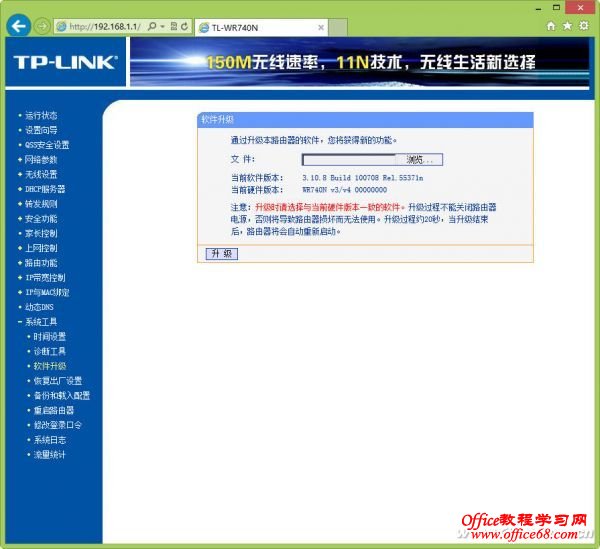Click the firmware file path input field
The width and height of the screenshot is (600, 549).
coord(349,160)
